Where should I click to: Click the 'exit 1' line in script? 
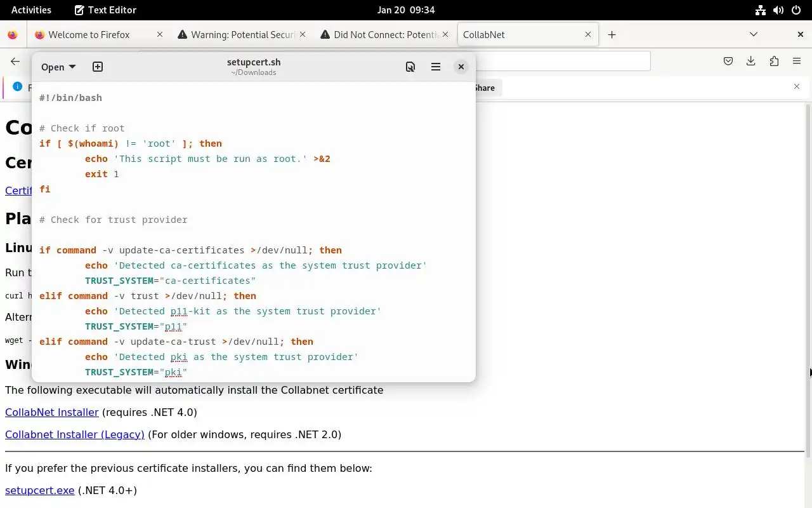pyautogui.click(x=102, y=174)
